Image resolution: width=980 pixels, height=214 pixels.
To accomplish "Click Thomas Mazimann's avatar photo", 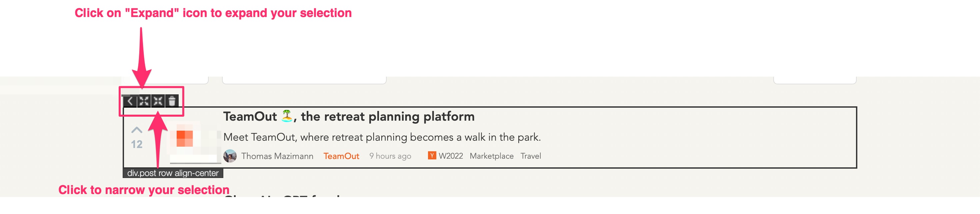I will pos(230,156).
